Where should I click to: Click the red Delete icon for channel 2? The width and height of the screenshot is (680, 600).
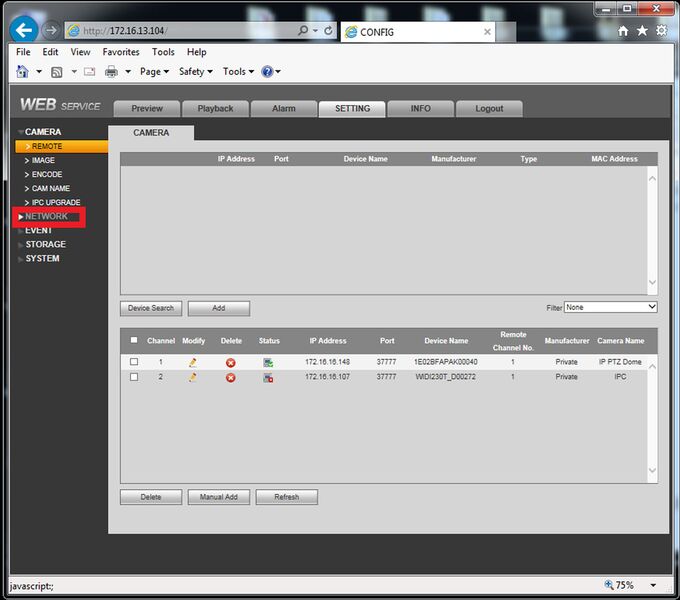point(231,378)
